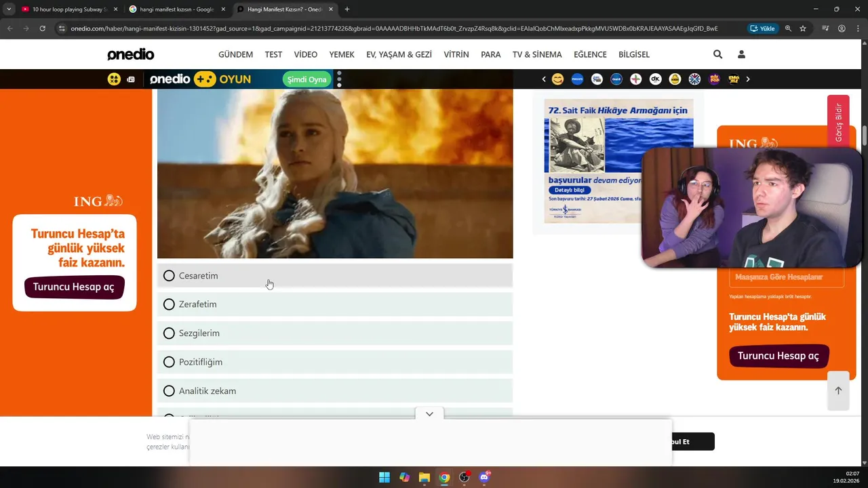Show previous channel icons with left arrow
This screenshot has height=488, width=868.
click(543, 79)
